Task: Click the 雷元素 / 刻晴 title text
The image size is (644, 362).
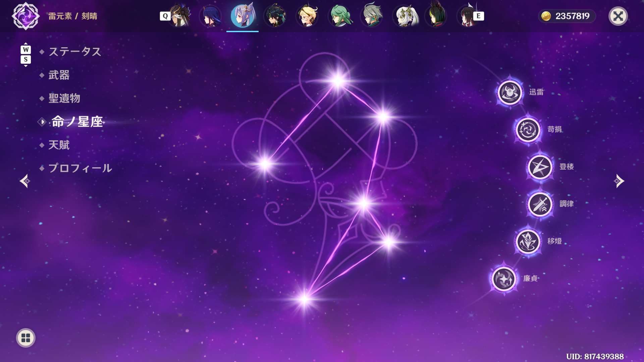Action: click(x=73, y=16)
